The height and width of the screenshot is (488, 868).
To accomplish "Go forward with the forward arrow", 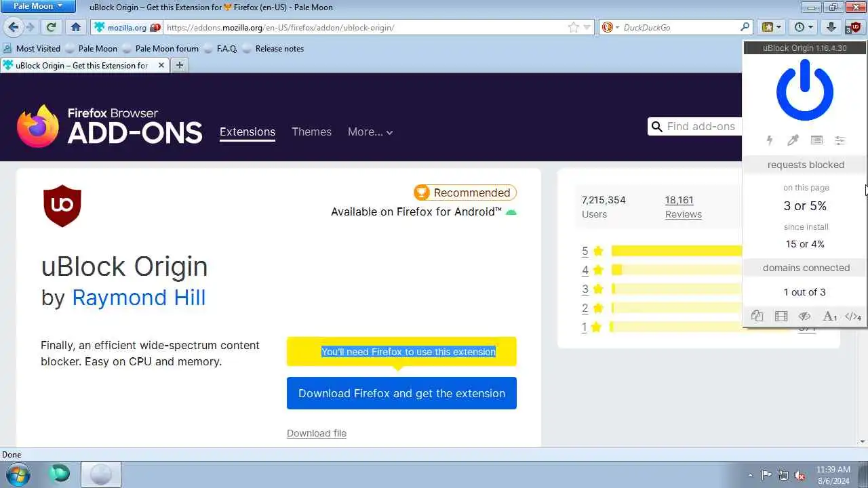I will tap(31, 27).
